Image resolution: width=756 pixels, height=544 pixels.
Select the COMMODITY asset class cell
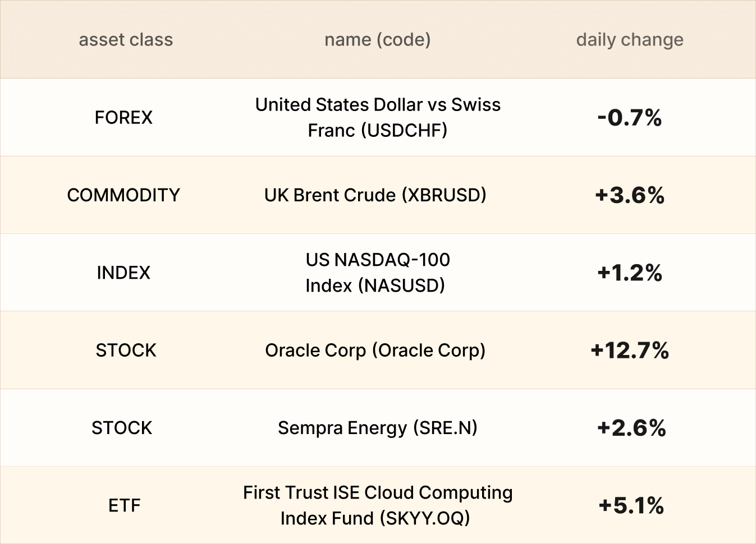click(x=123, y=195)
